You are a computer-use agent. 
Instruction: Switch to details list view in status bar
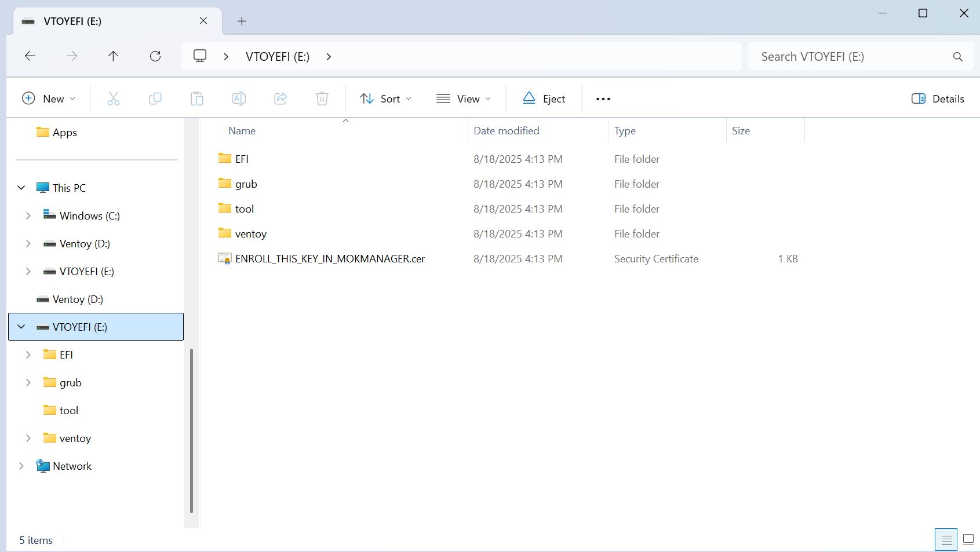[946, 540]
